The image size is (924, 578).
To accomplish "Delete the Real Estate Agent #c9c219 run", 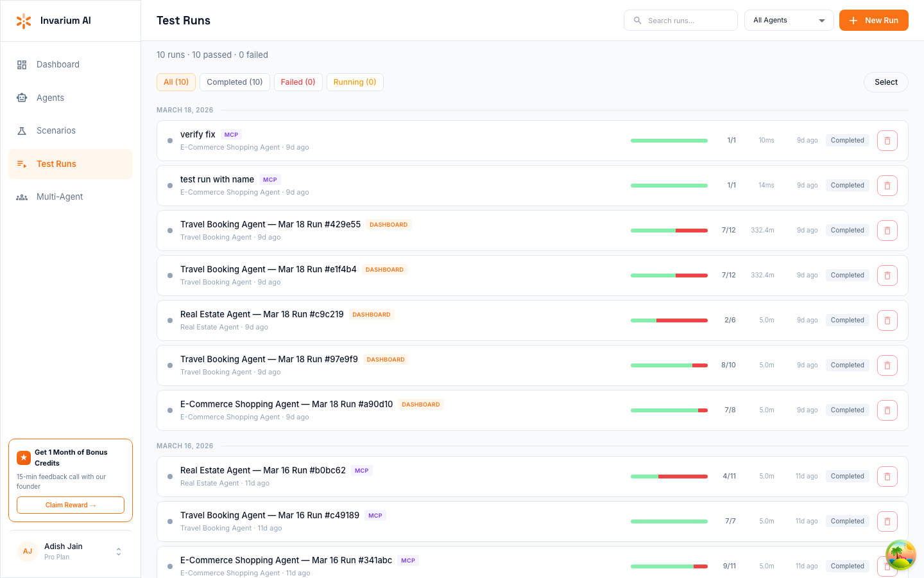I will [x=887, y=320].
